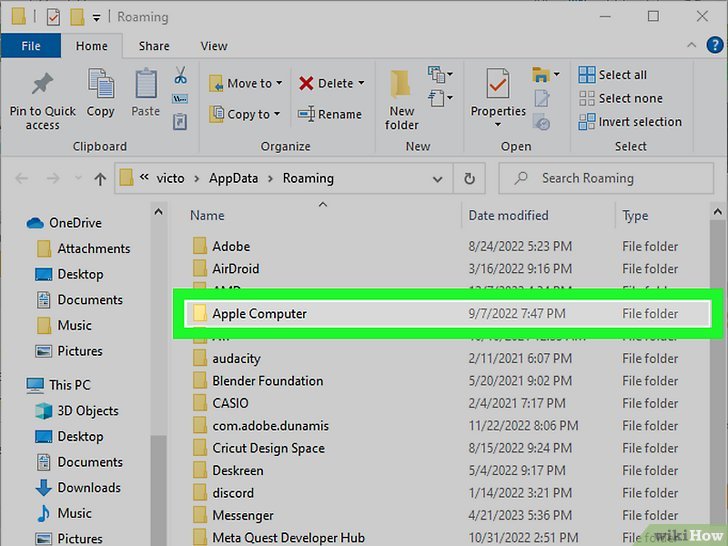
Task: Select the CASIO folder
Action: (x=447, y=403)
